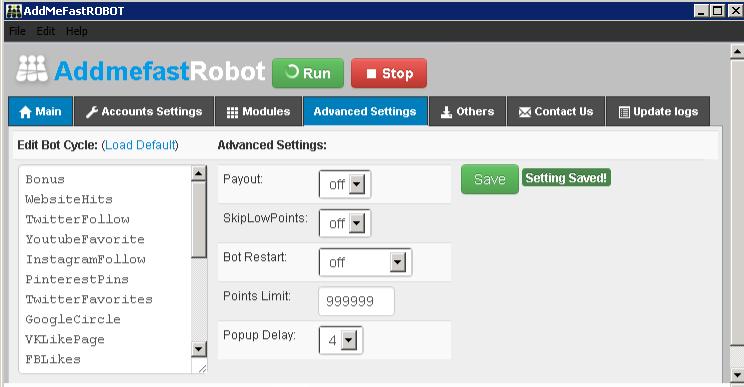
Task: Open the Popup Delay dropdown
Action: (341, 340)
